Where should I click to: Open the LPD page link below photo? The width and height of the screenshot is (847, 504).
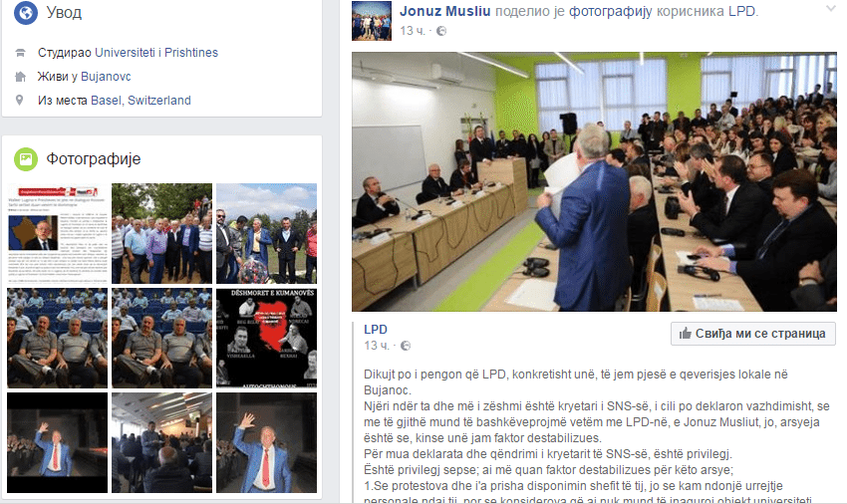tap(376, 330)
